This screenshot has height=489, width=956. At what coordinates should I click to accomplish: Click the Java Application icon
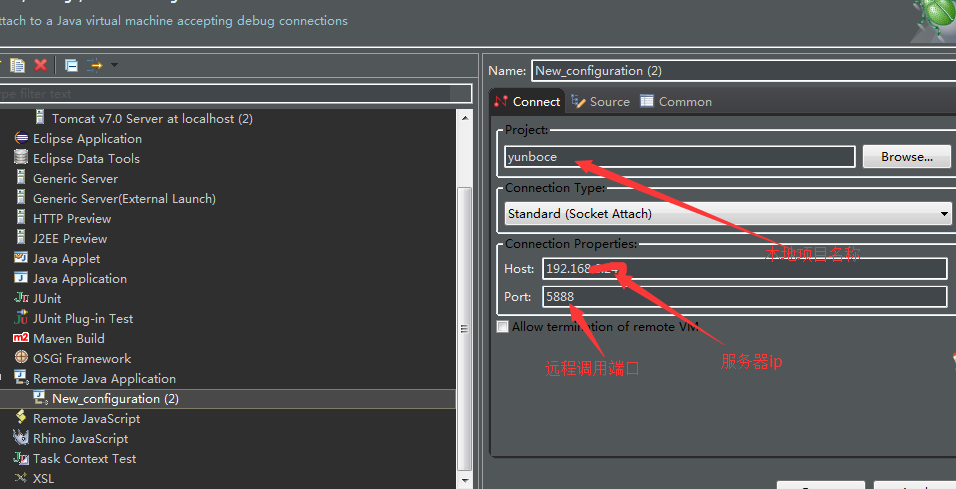(21, 278)
